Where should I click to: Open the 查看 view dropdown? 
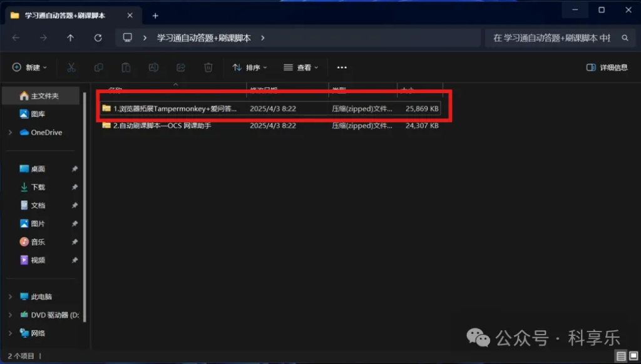(x=301, y=68)
